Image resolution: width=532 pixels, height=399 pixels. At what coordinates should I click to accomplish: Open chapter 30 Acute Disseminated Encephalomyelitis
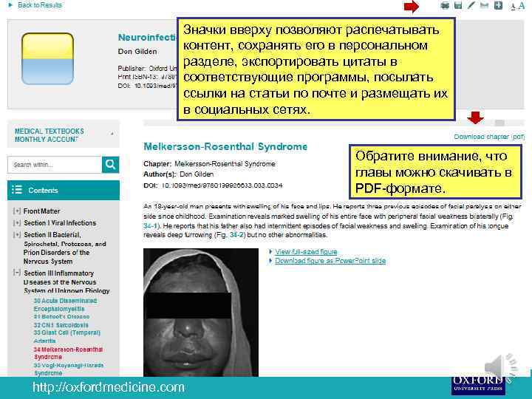pyautogui.click(x=65, y=304)
